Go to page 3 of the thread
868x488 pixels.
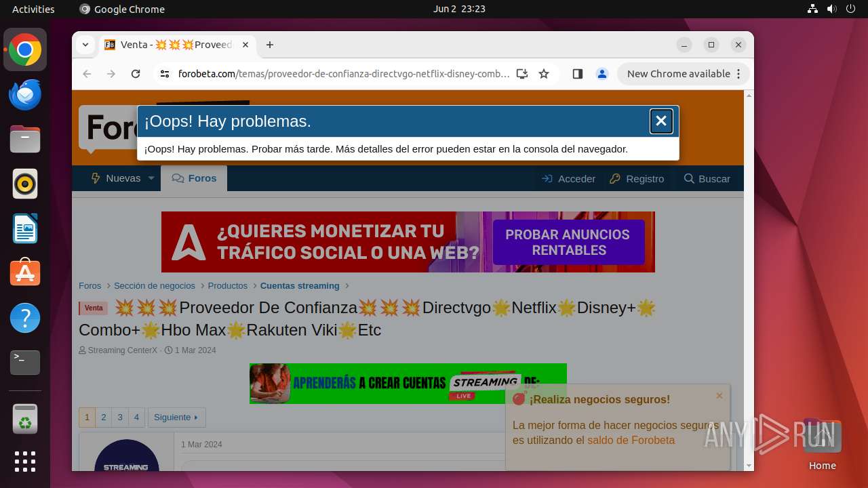tap(120, 418)
